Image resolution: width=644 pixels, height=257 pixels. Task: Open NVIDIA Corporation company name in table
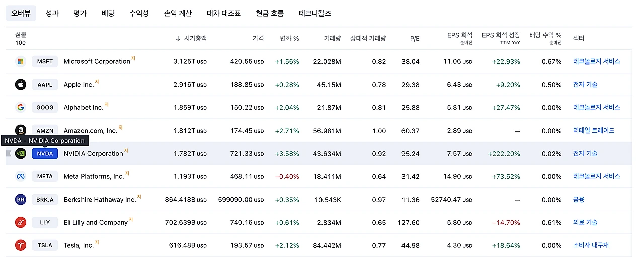(x=93, y=153)
